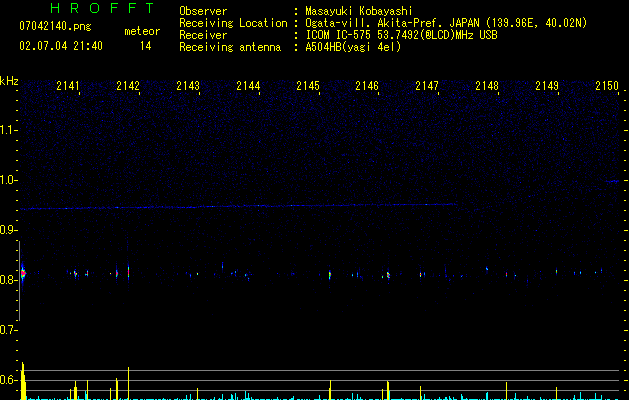Click the A504HB(yagi 4el) antenna text
Viewport: 629px width, 400px height.
353,47
